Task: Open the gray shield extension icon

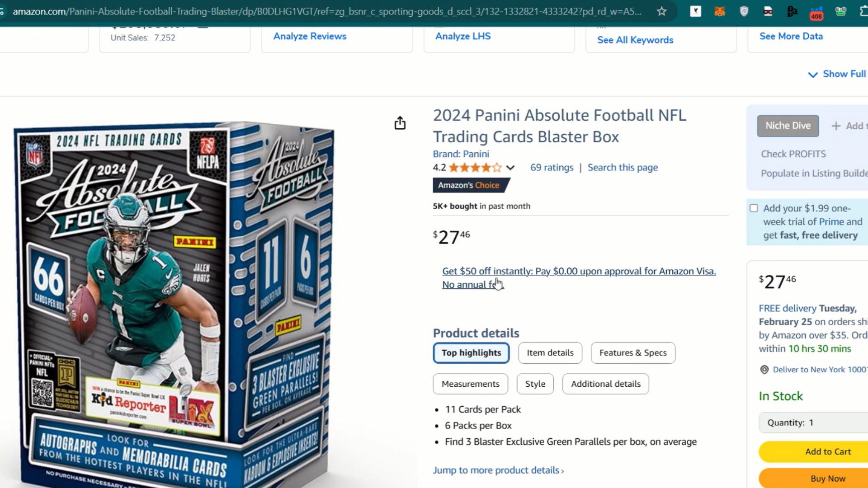Action: coord(744,12)
